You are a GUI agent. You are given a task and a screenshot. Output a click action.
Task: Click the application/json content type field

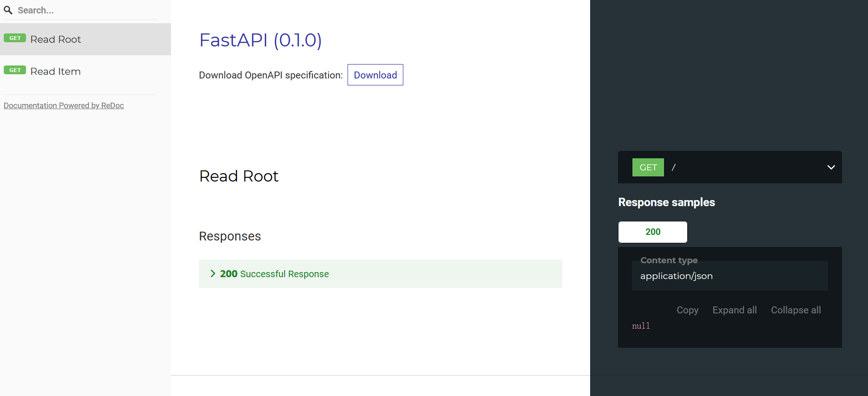click(730, 276)
